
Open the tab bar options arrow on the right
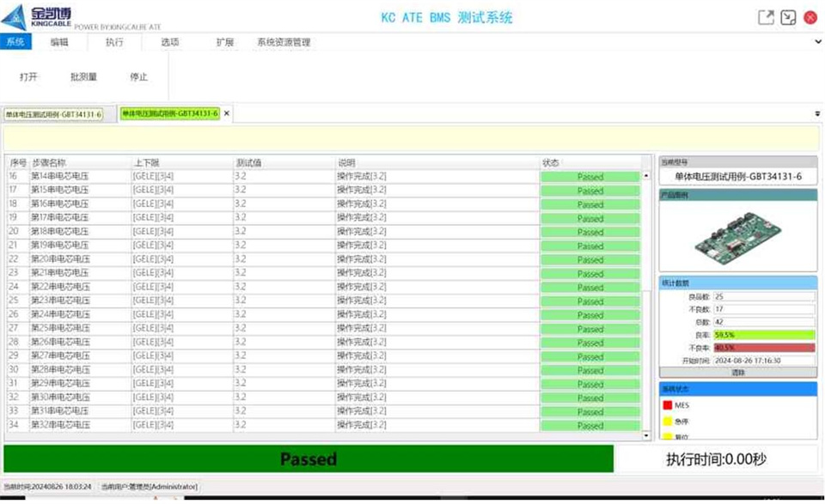(x=816, y=112)
